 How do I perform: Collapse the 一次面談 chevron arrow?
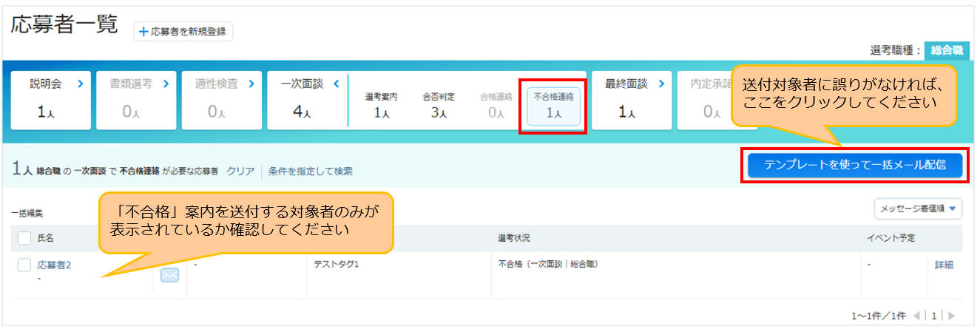337,84
